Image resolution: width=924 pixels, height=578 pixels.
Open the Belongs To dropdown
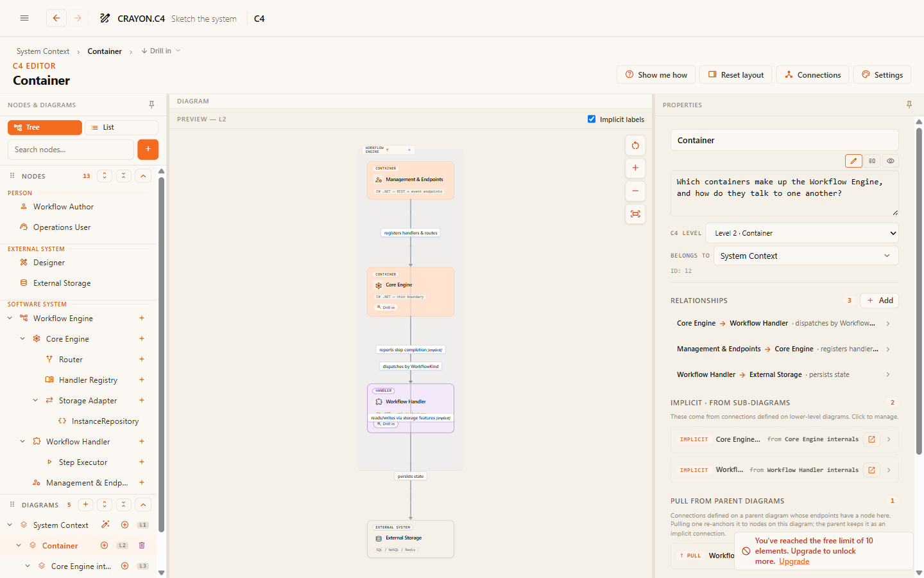click(x=806, y=256)
